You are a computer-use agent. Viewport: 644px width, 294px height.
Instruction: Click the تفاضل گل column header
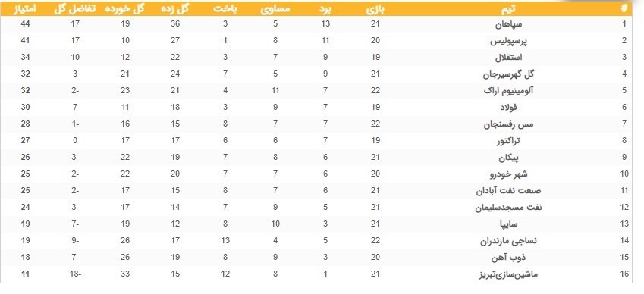point(75,9)
